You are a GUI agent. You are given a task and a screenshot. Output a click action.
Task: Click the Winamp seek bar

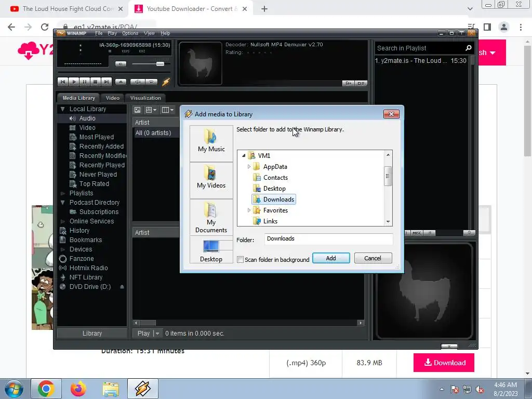click(x=114, y=72)
